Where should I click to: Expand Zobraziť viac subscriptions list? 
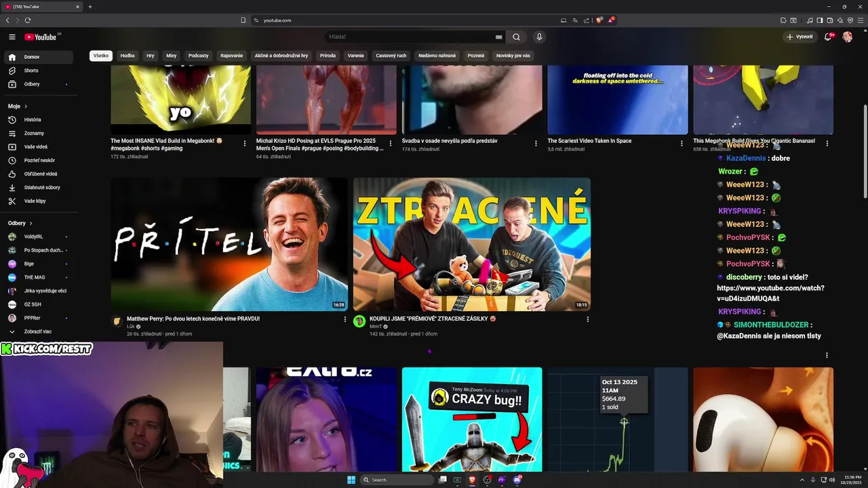(x=38, y=331)
